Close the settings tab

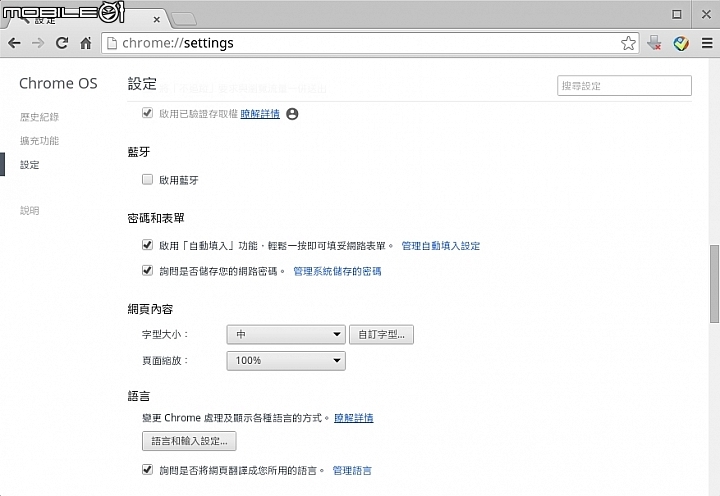(x=157, y=20)
